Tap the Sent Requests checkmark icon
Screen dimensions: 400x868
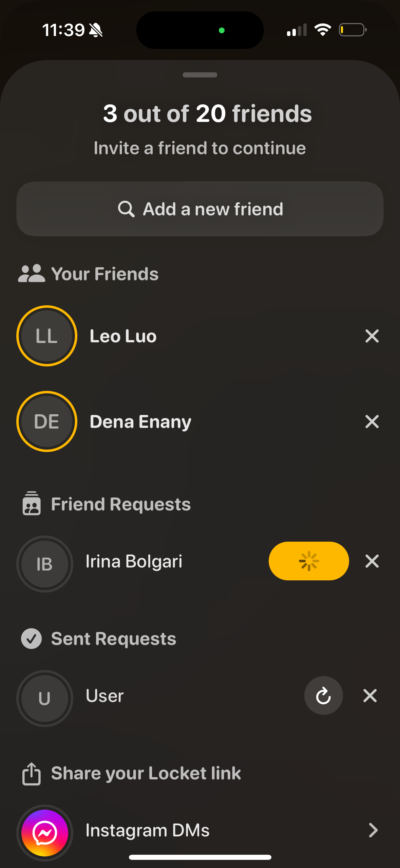(x=32, y=639)
